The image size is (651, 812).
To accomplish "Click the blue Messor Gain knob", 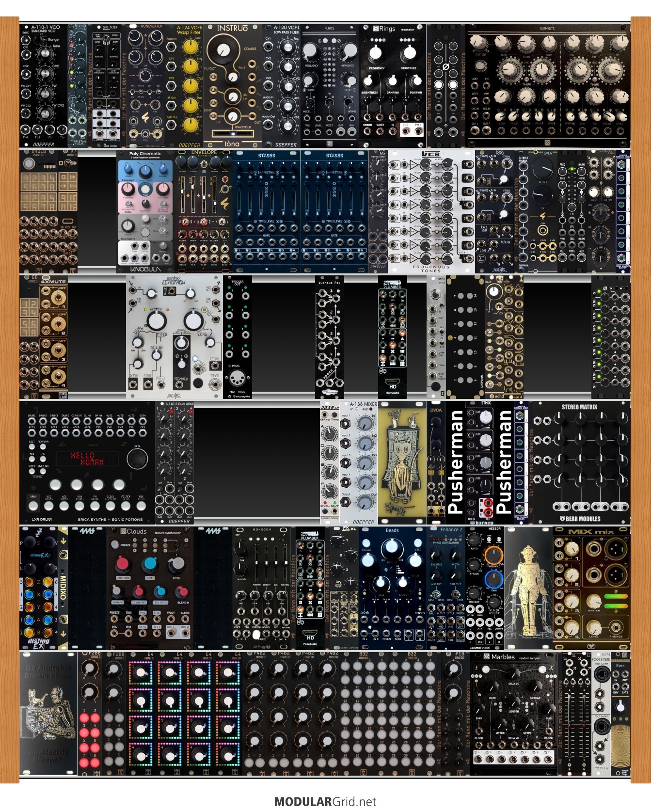I will coord(493,578).
